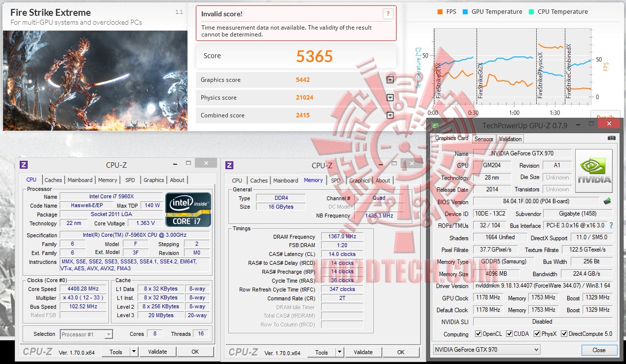The height and width of the screenshot is (364, 626).
Task: Open Mainboard tab in the Memory CPU-Z window
Action: [286, 181]
